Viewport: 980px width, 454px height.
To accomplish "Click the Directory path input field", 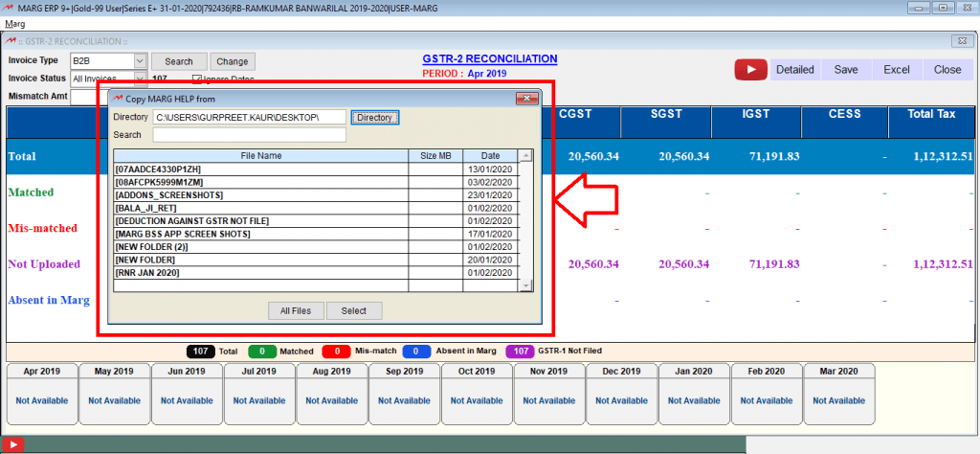I will 250,117.
